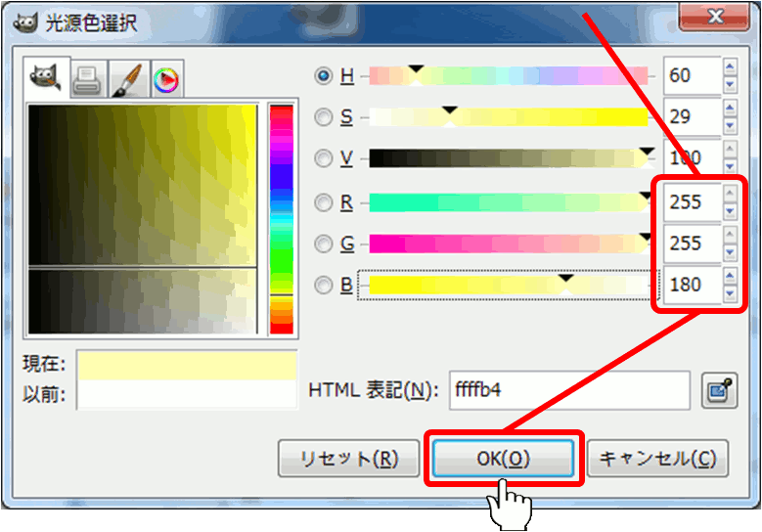Select the H hue radio button
Viewport: 762px width, 532px height.
pos(324,75)
